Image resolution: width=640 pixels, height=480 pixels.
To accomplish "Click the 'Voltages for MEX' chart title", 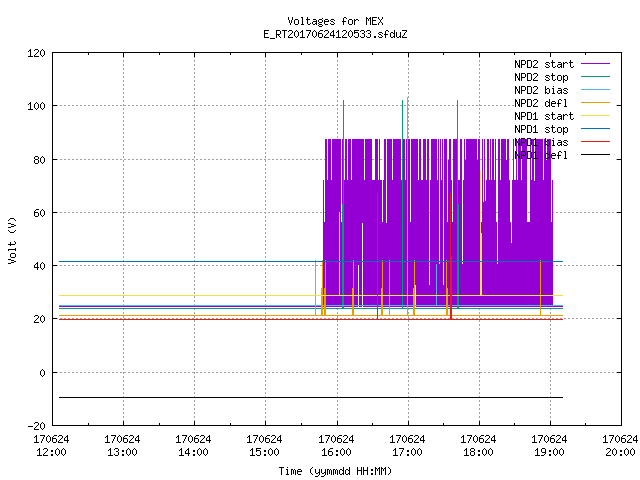I will click(335, 21).
